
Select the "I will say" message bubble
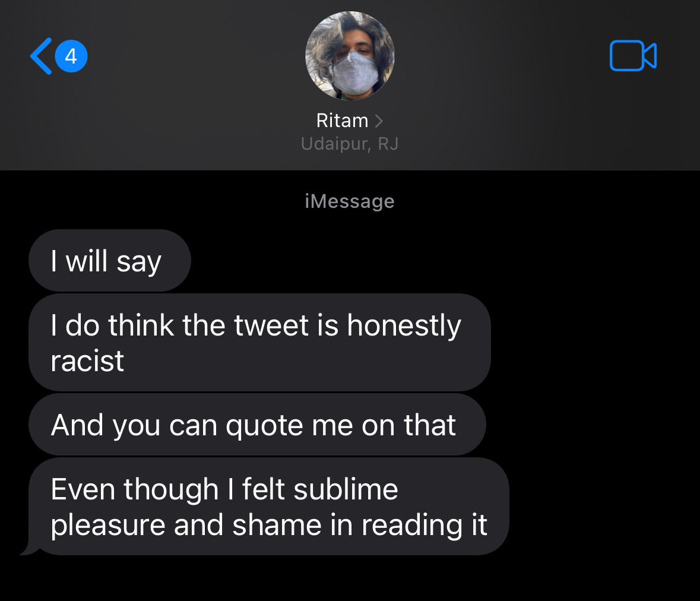(110, 260)
